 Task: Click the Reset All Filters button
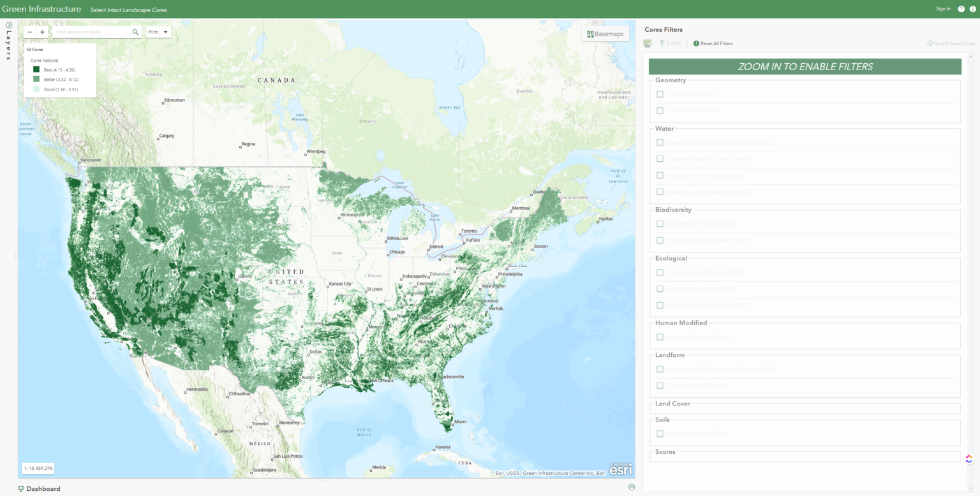tap(713, 43)
